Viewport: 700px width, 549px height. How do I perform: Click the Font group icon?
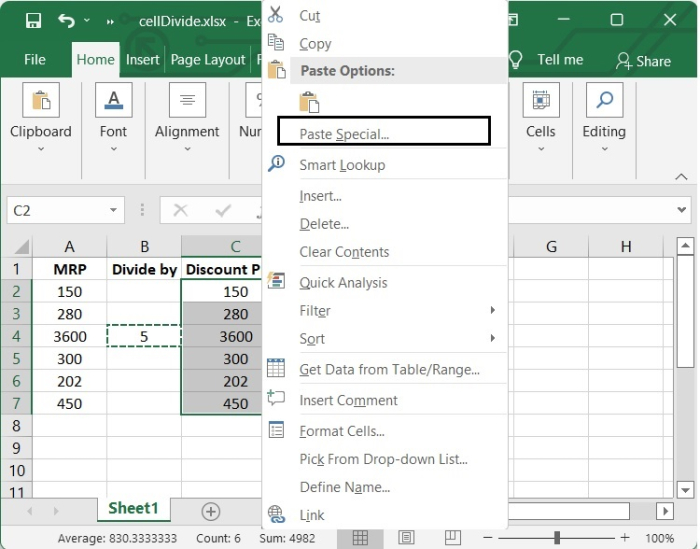[x=113, y=101]
